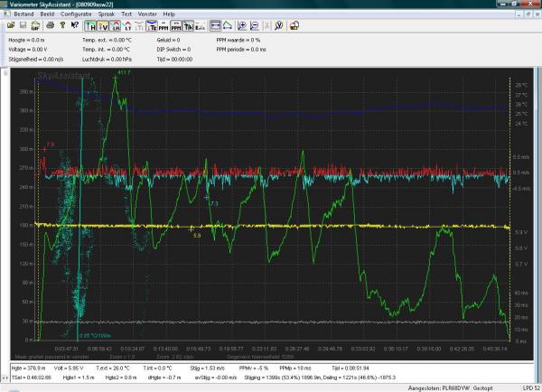542x392 pixels.
Task: Click the Stijgsnelheid readout
Action: coord(36,59)
